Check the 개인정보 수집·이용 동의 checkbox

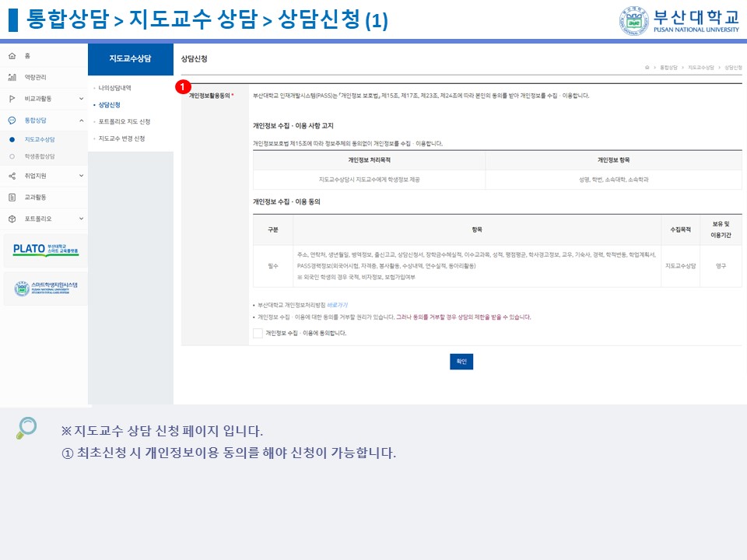[x=258, y=333]
